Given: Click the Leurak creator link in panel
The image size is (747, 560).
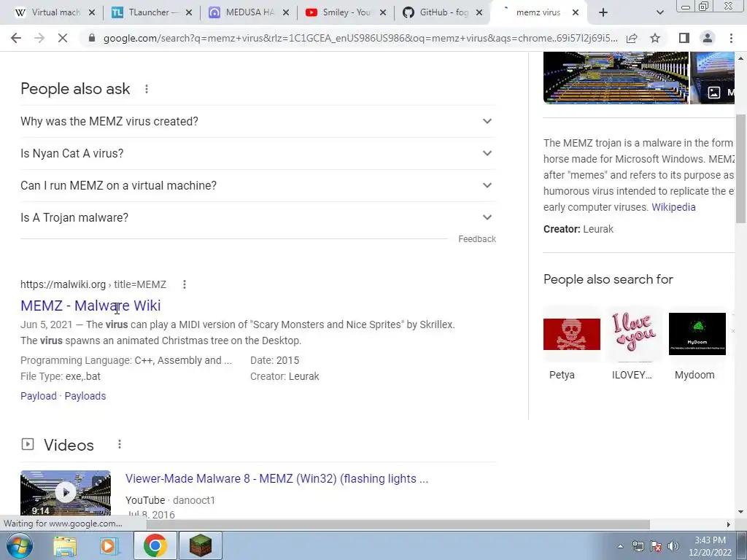Looking at the screenshot, I should [598, 229].
